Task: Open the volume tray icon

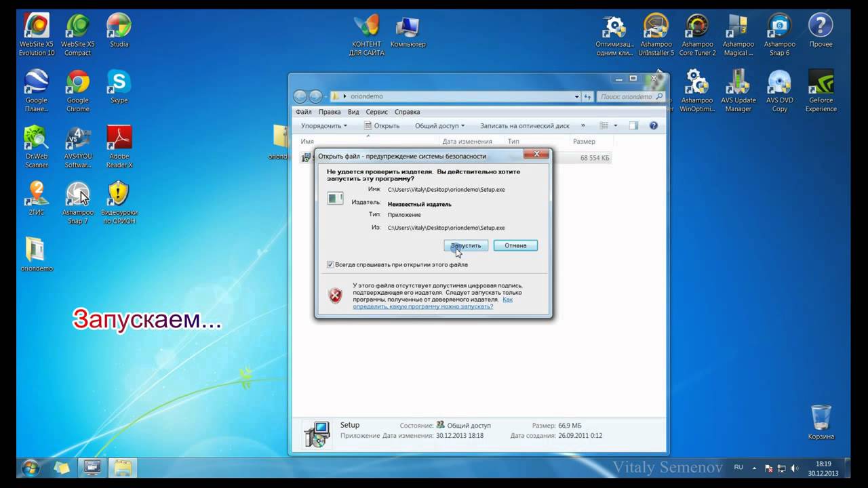Action: pos(794,468)
